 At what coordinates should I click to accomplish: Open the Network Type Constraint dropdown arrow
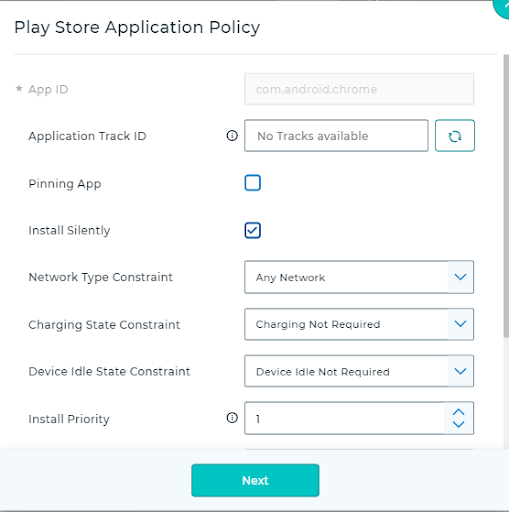pos(460,277)
